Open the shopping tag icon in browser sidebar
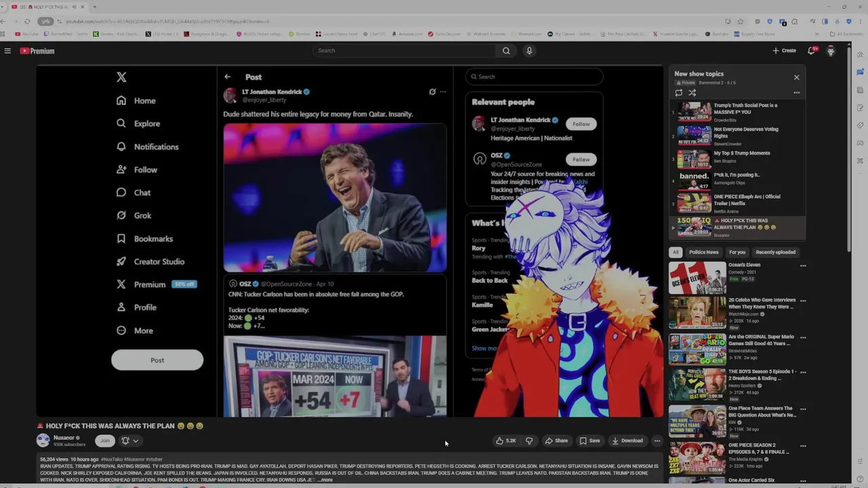The height and width of the screenshot is (488, 868). (x=860, y=125)
